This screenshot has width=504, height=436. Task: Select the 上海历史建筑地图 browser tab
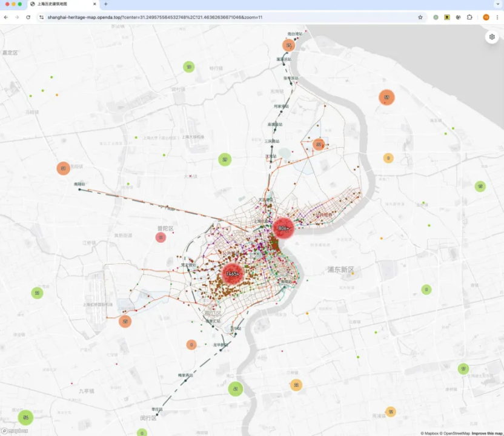point(61,4)
